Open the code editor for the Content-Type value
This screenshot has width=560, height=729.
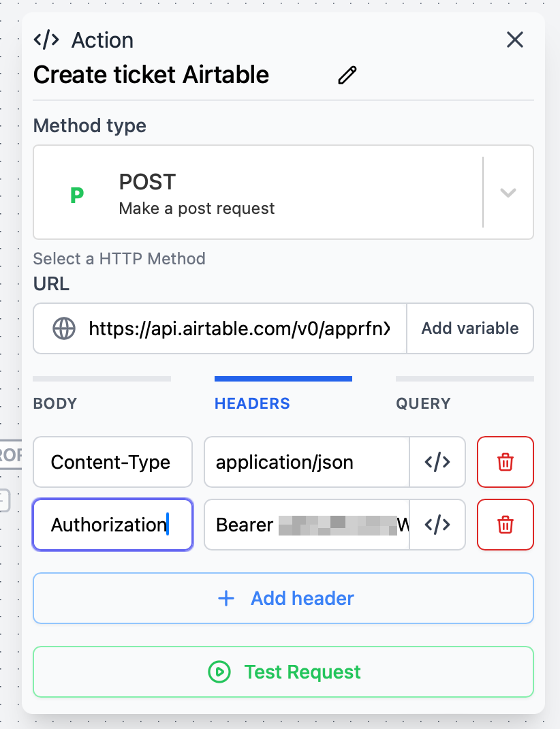point(437,462)
